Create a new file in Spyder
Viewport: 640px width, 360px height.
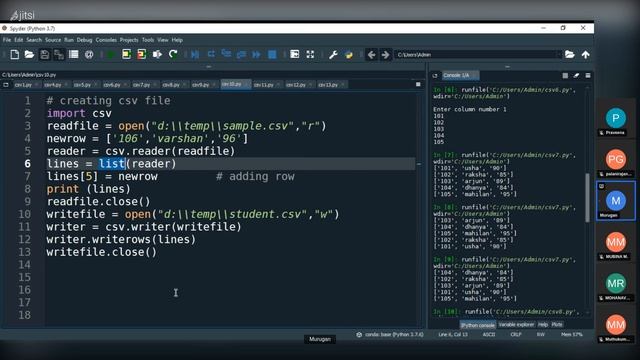(x=15, y=54)
